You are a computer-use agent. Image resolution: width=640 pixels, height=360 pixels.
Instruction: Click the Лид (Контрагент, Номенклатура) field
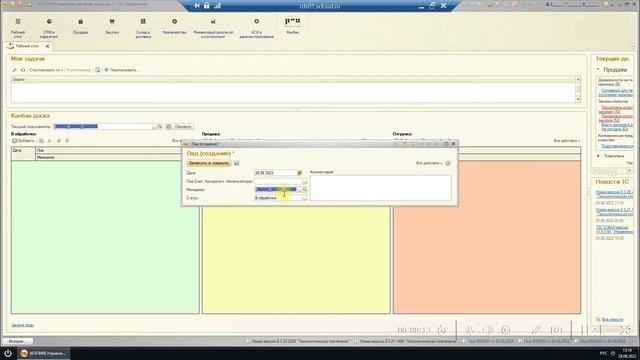click(278, 181)
